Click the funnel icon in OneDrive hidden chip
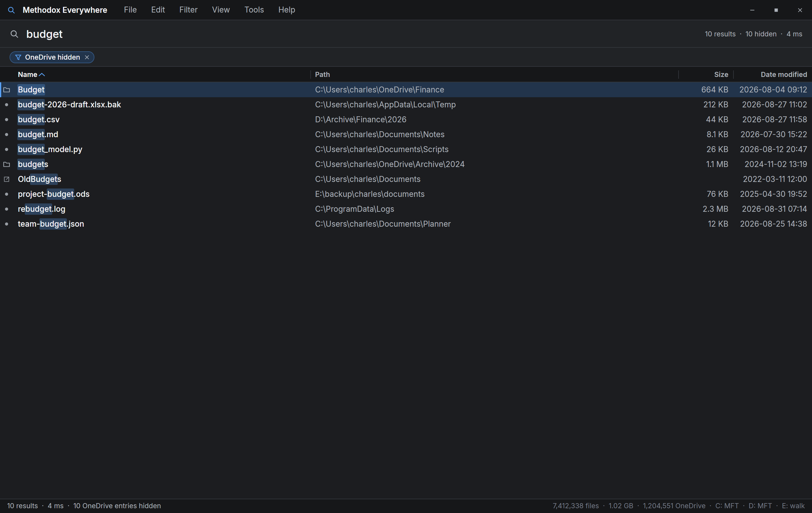The width and height of the screenshot is (812, 513). coord(18,57)
